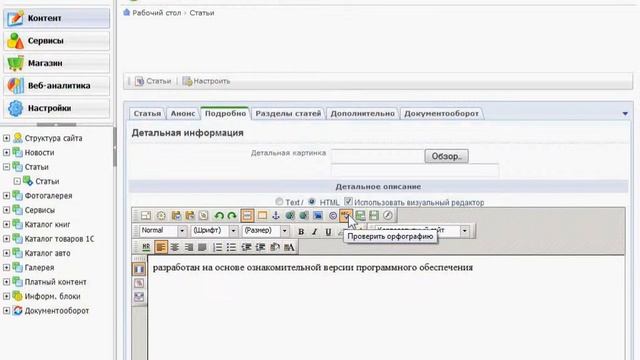Center align the text

[175, 247]
